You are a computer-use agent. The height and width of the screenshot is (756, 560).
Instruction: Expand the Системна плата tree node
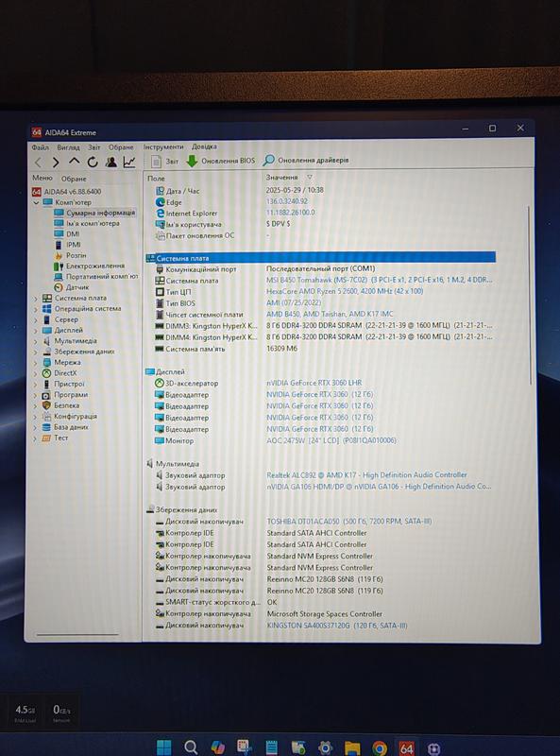click(36, 299)
